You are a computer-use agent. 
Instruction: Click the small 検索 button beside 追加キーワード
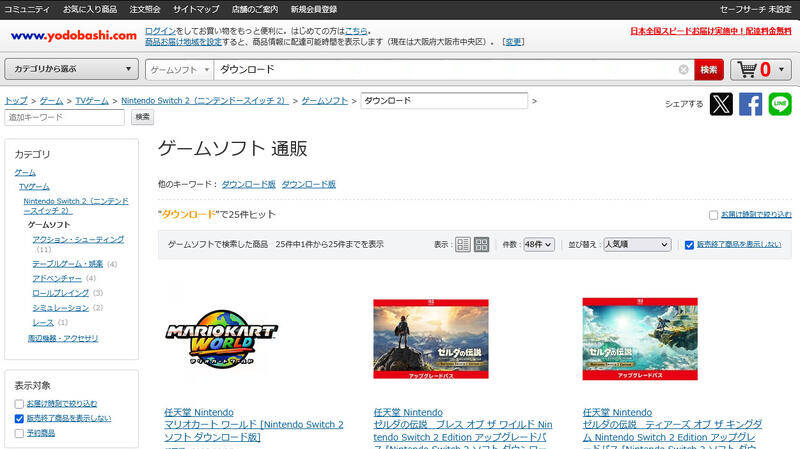(142, 117)
